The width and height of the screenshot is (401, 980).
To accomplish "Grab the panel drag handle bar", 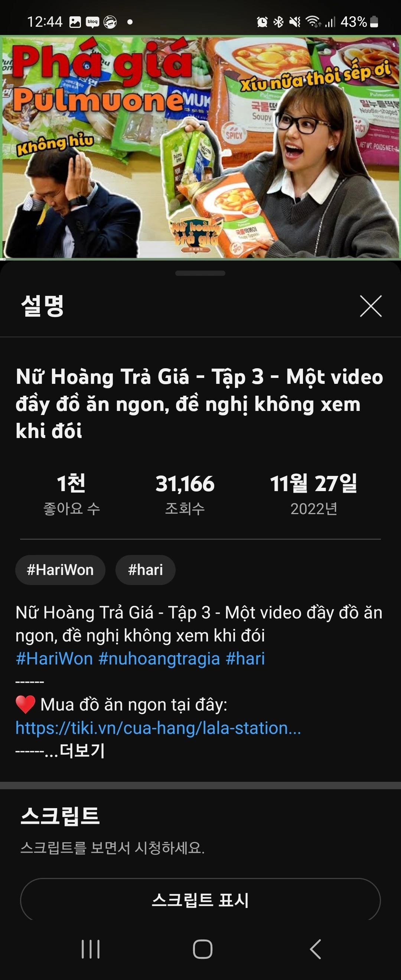I will click(x=200, y=273).
